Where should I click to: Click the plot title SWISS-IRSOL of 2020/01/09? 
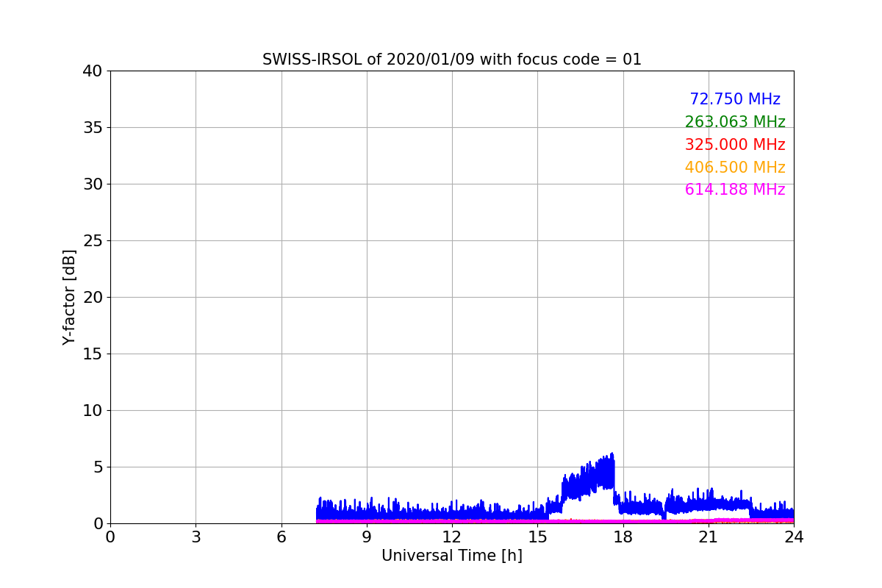[452, 60]
